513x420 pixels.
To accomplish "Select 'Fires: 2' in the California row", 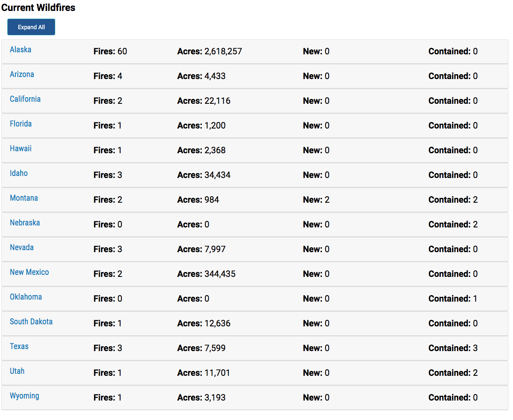I will (x=108, y=101).
